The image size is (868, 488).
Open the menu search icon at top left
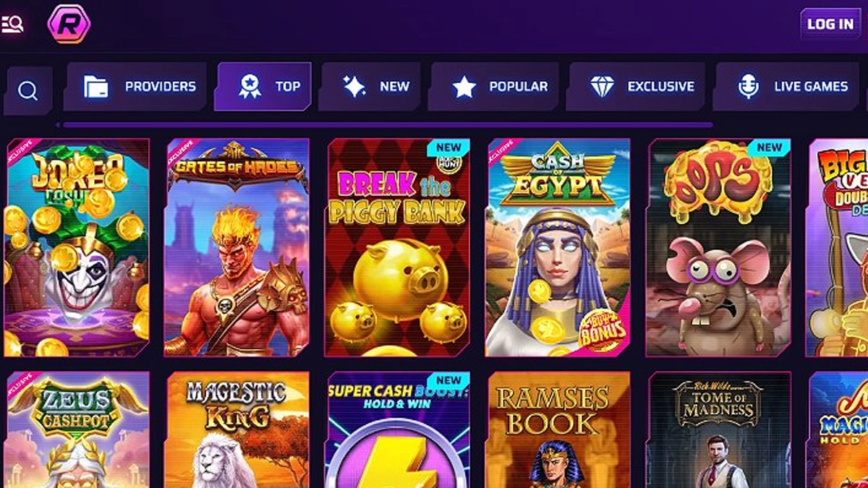click(x=12, y=24)
